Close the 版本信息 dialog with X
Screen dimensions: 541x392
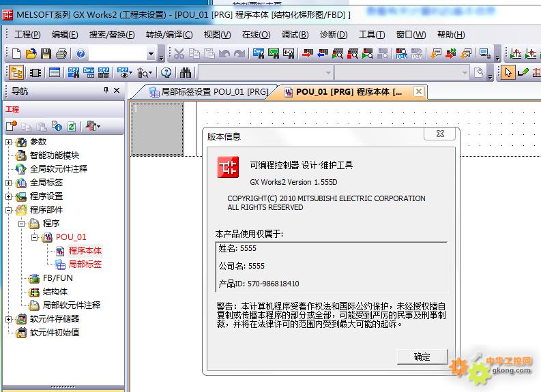(440, 134)
